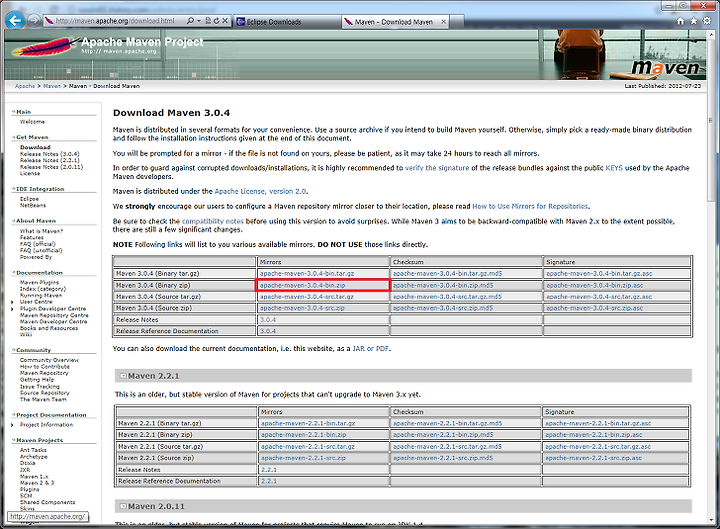The image size is (720, 529).
Task: Open the apache-maven-3.0.4-bin.zip.md5 checksum link
Action: click(443, 285)
